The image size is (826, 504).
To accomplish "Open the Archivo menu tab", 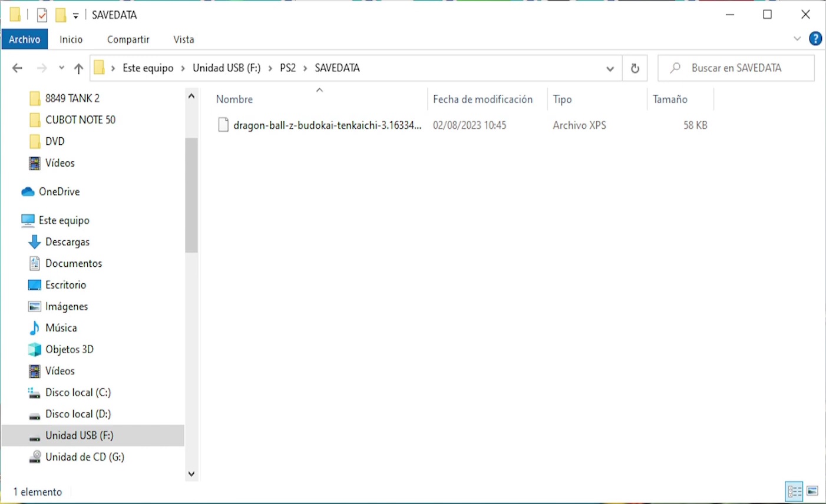I will 24,39.
